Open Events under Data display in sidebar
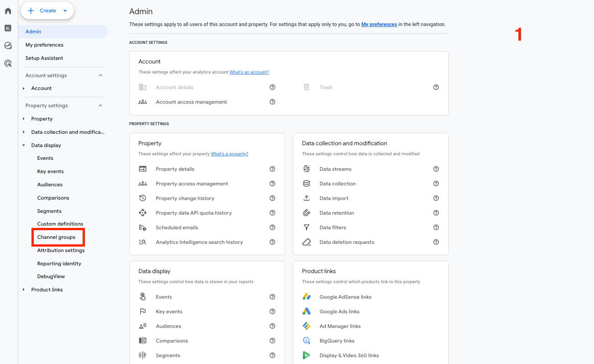This screenshot has height=364, width=594. [x=45, y=158]
